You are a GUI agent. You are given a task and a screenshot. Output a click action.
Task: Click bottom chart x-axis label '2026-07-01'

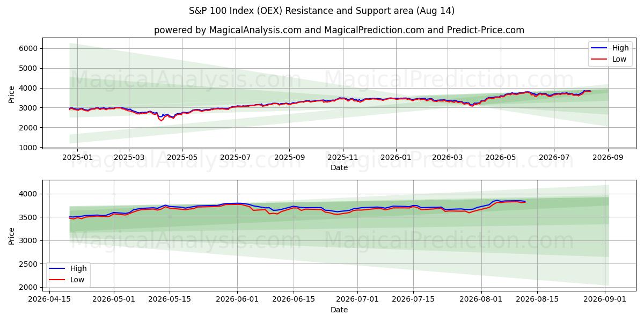click(357, 299)
